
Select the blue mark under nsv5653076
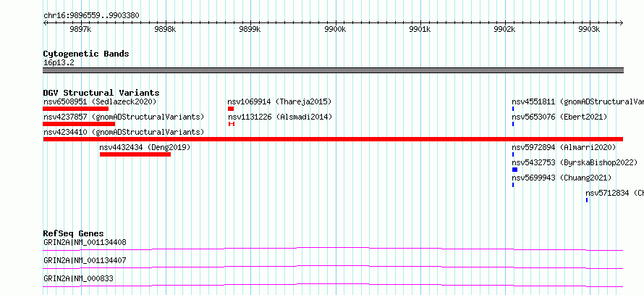tap(513, 124)
